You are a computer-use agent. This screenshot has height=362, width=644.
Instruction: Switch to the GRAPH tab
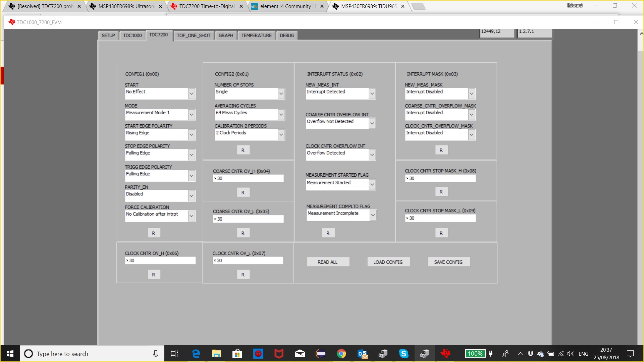click(x=226, y=36)
